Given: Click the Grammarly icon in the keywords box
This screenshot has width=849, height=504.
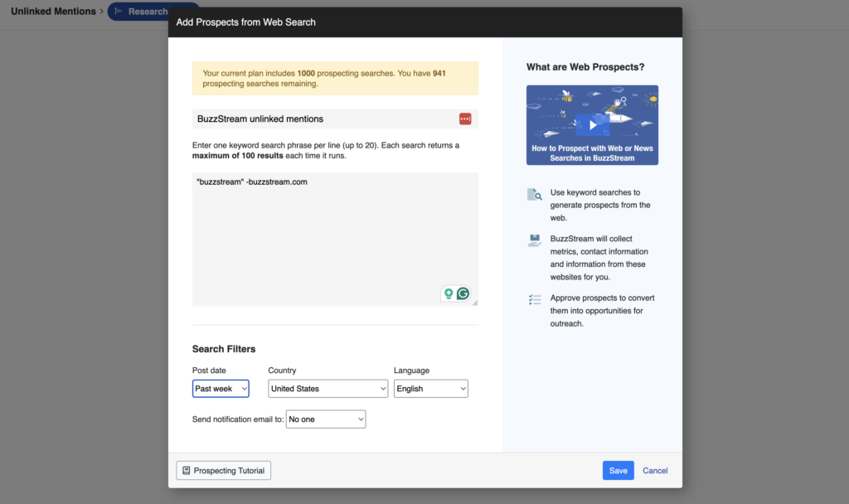Looking at the screenshot, I should point(463,293).
